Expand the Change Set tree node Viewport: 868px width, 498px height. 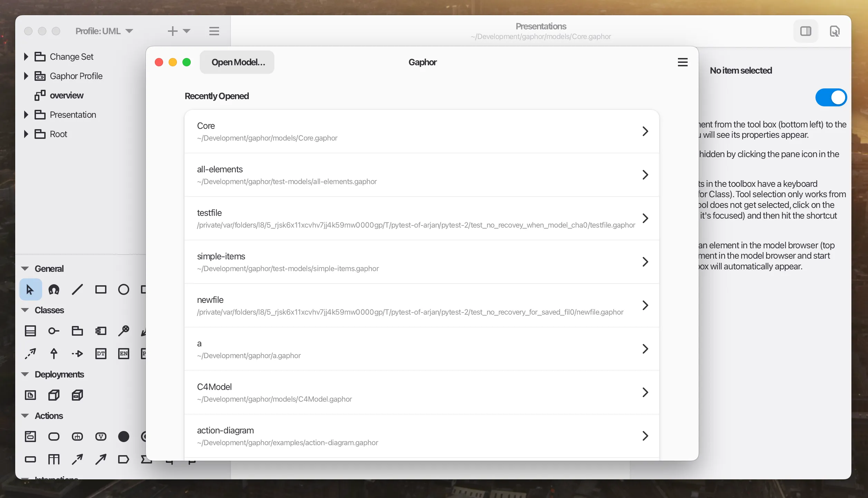(x=26, y=57)
